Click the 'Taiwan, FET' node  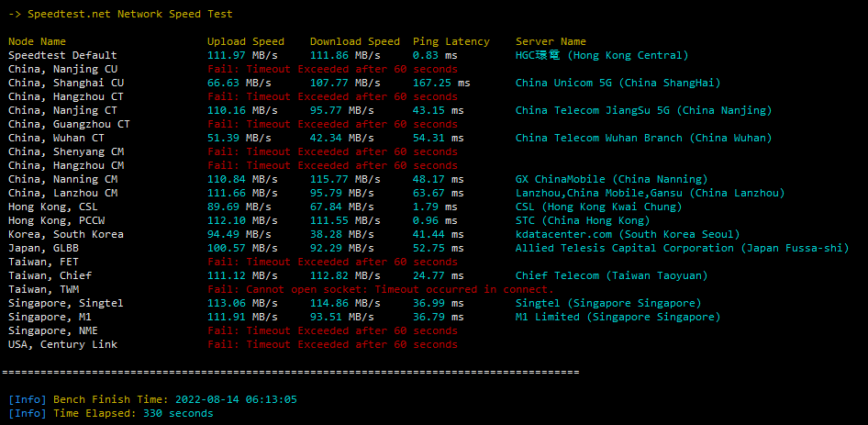(44, 263)
